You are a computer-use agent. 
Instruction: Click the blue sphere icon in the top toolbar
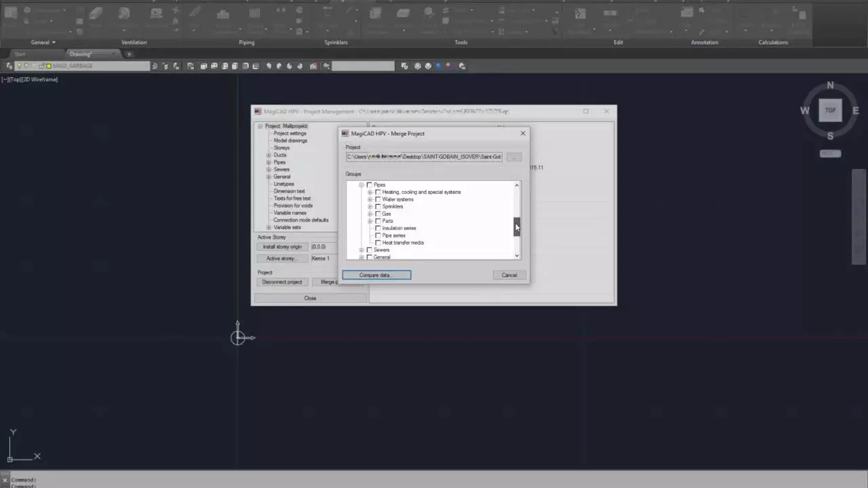439,66
